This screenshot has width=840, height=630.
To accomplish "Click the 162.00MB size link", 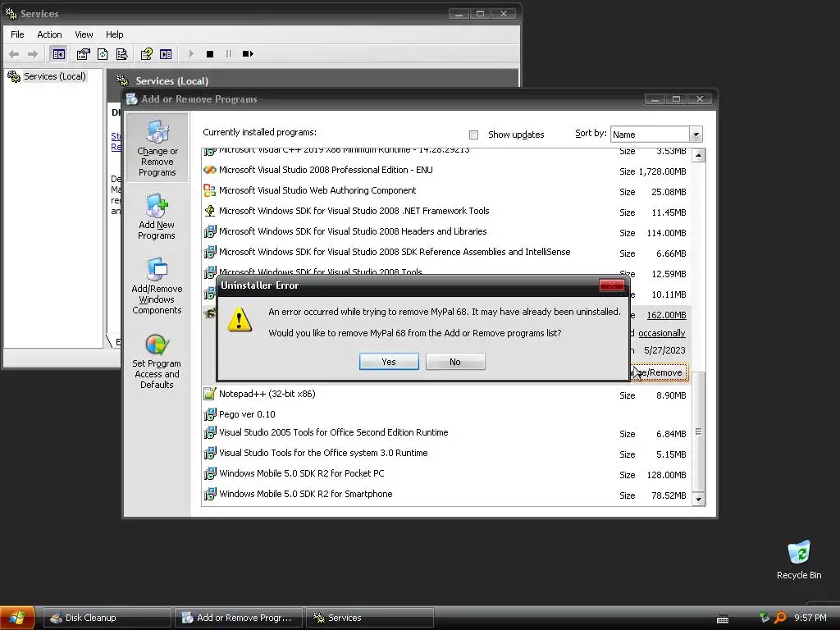I will click(666, 315).
